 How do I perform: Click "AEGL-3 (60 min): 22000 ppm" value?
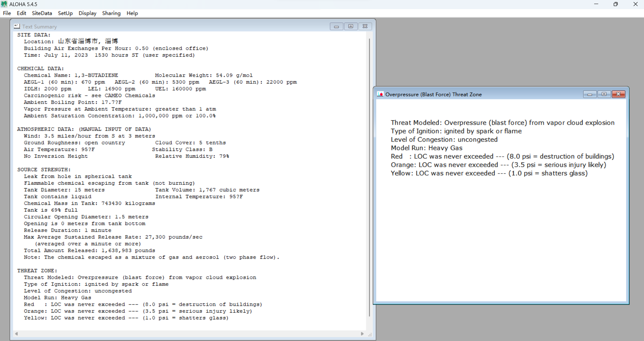click(253, 82)
